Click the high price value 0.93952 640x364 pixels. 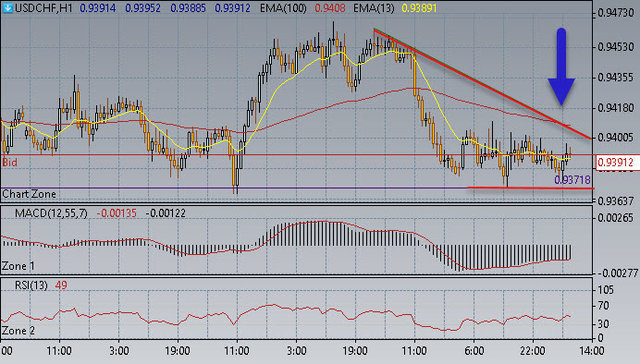142,7
